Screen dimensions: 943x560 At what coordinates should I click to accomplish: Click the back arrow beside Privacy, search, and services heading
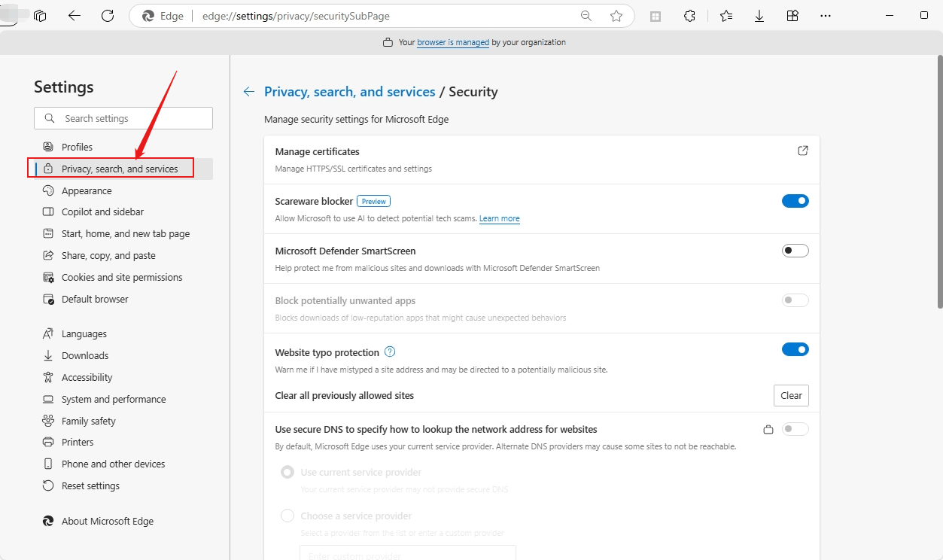(x=249, y=92)
